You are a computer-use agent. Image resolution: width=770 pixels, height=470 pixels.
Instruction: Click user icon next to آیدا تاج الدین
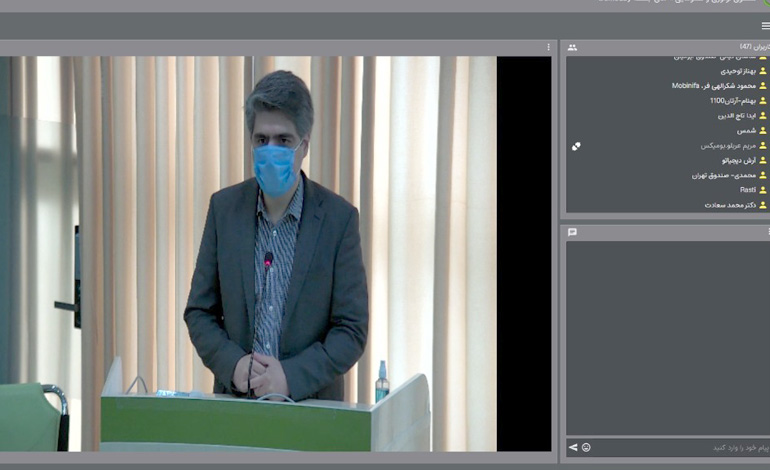[762, 116]
